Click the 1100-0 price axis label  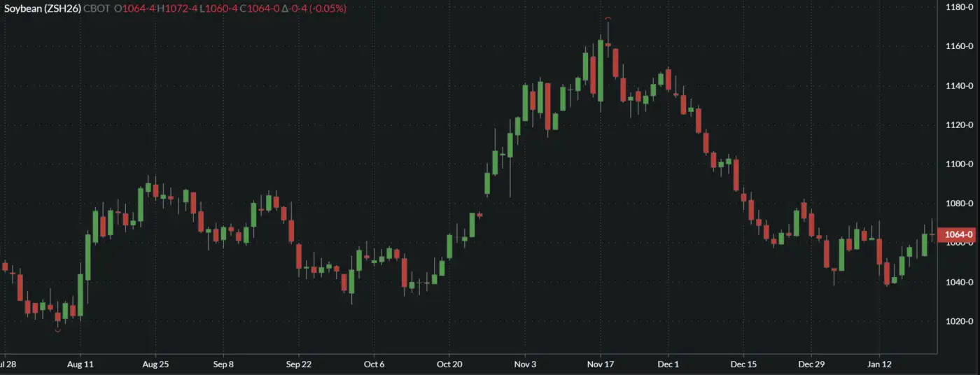[x=960, y=164]
